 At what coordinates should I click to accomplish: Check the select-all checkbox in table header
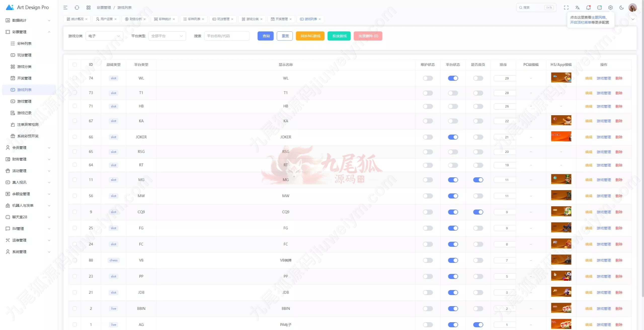pyautogui.click(x=75, y=65)
